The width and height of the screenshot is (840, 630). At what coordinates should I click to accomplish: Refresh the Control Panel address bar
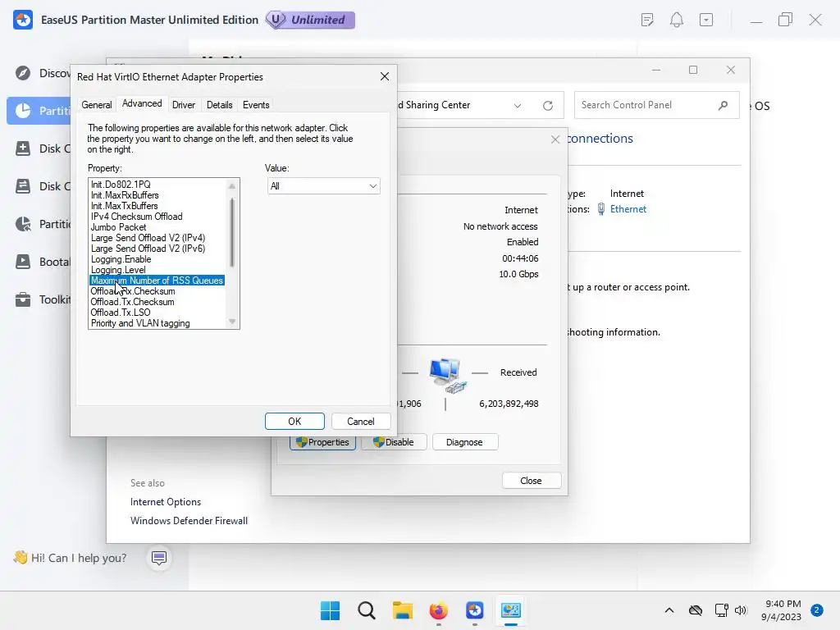(547, 106)
